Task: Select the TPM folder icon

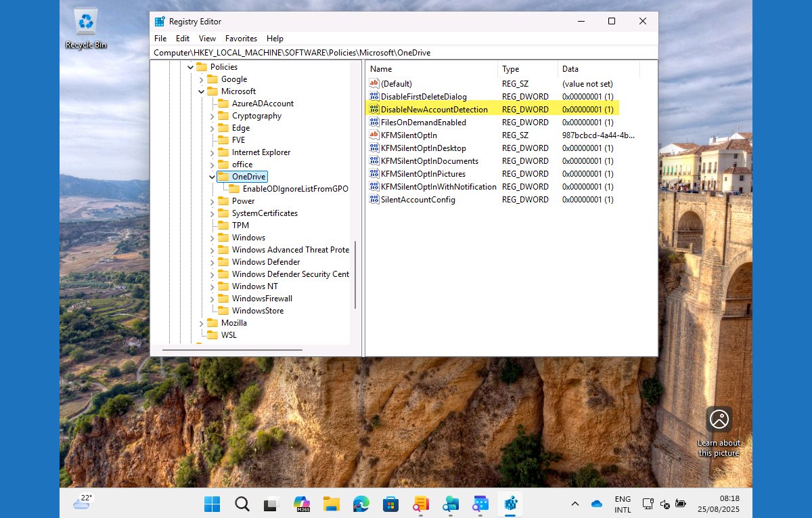Action: (x=223, y=225)
